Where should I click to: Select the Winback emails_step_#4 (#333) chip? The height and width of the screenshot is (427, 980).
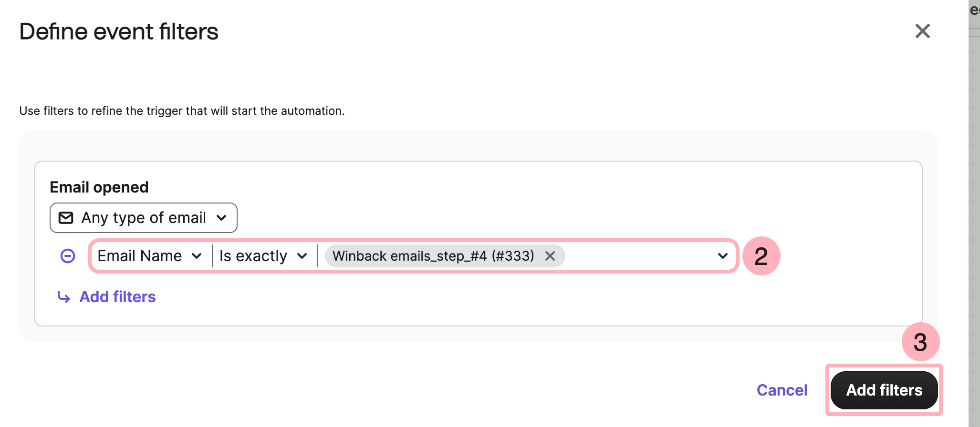(x=433, y=256)
